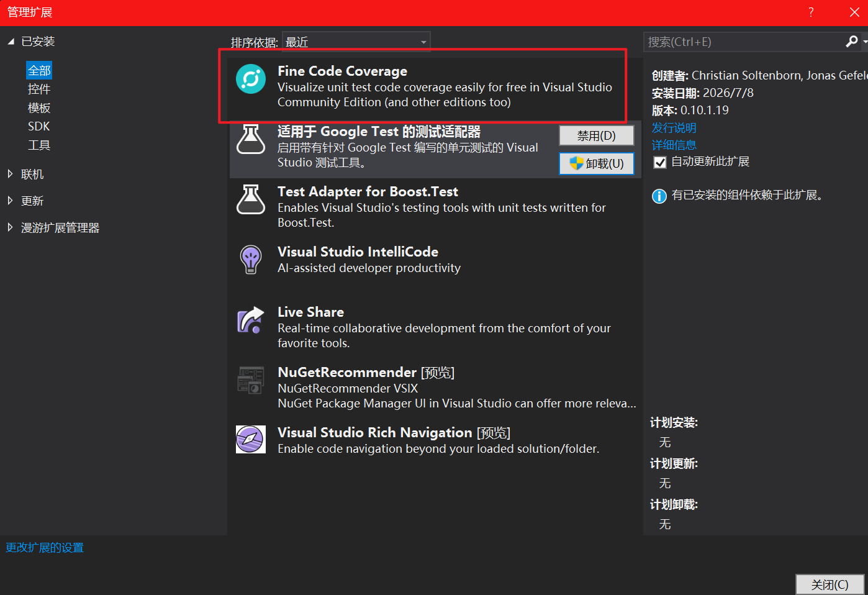Open the sort-by dropdown showing 最近

tap(356, 42)
